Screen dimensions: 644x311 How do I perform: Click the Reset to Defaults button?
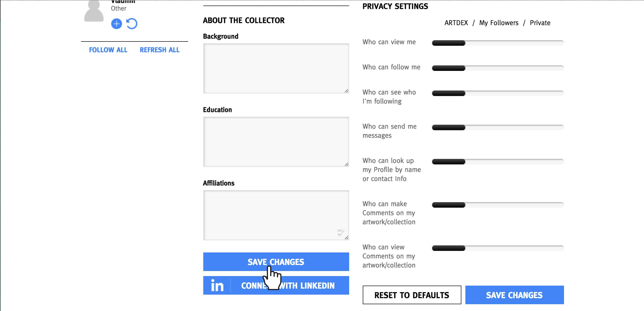[x=412, y=295]
